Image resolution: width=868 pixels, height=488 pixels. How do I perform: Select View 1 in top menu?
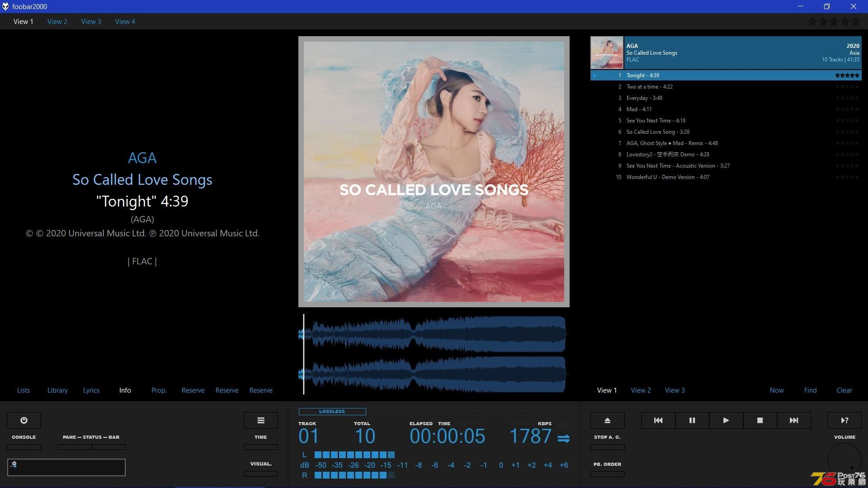24,21
